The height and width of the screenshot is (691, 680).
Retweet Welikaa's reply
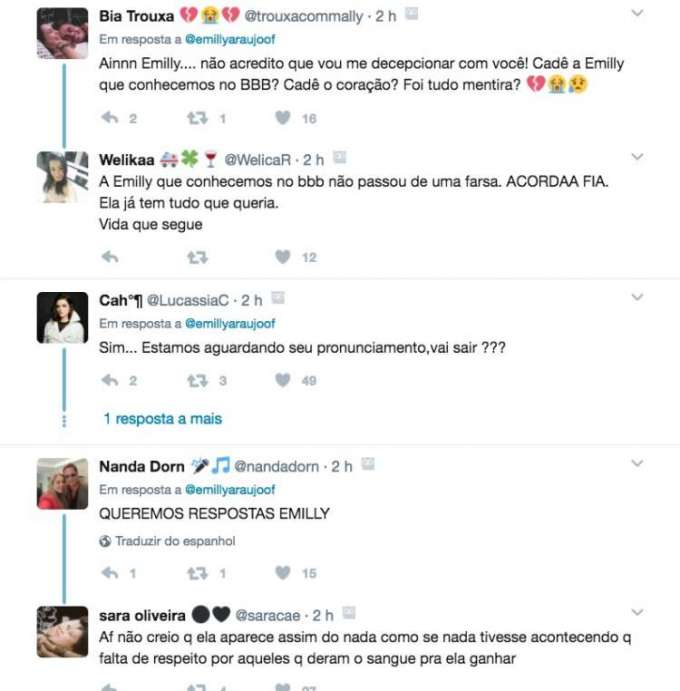tap(197, 257)
